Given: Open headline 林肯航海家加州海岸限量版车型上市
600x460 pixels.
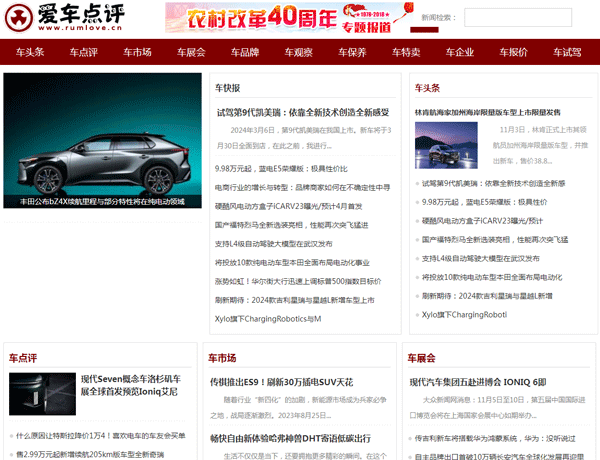Looking at the screenshot, I should [488, 113].
